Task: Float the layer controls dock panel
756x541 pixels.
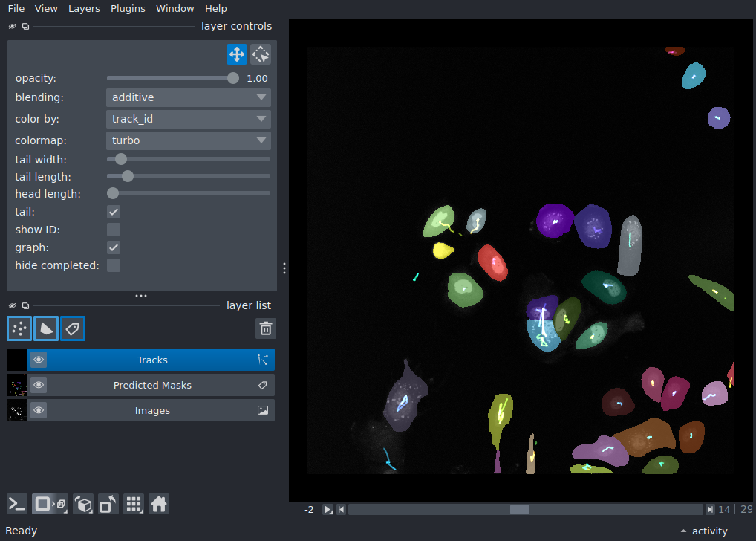Action: 25,26
